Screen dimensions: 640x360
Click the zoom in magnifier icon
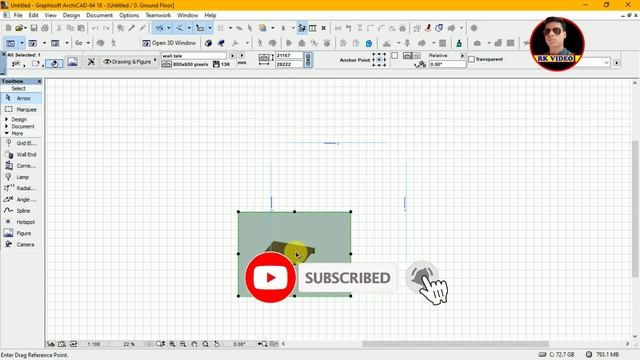172,344
